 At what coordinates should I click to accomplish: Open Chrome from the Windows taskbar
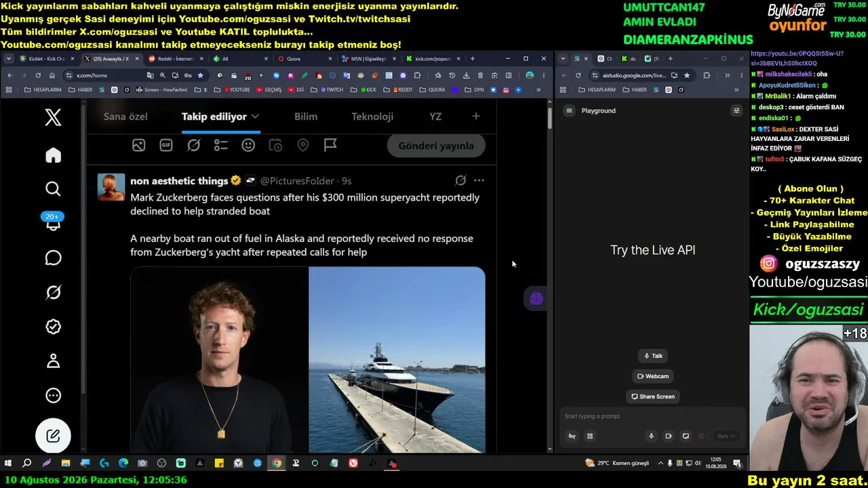pyautogui.click(x=277, y=464)
